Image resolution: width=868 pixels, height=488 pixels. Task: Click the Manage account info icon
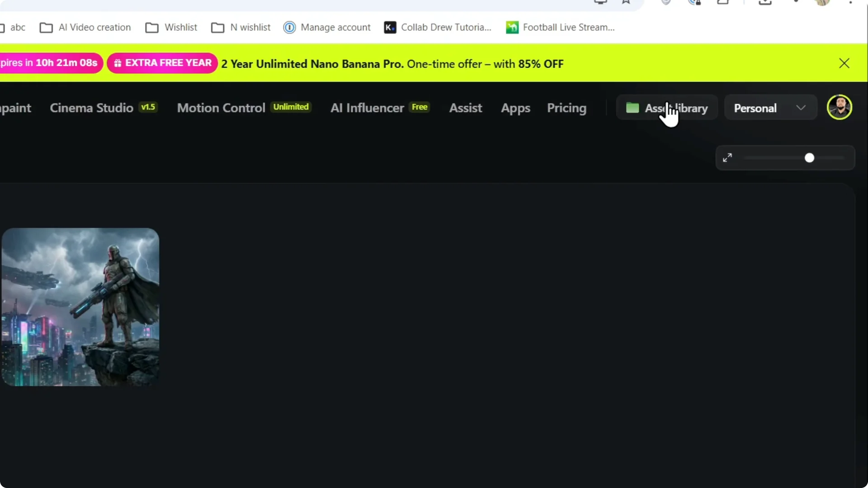click(x=289, y=28)
